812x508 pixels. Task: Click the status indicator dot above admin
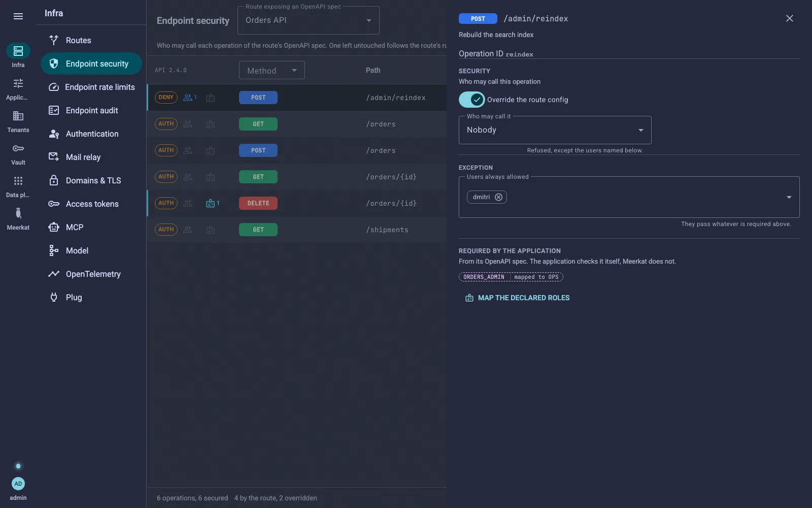coord(18,466)
